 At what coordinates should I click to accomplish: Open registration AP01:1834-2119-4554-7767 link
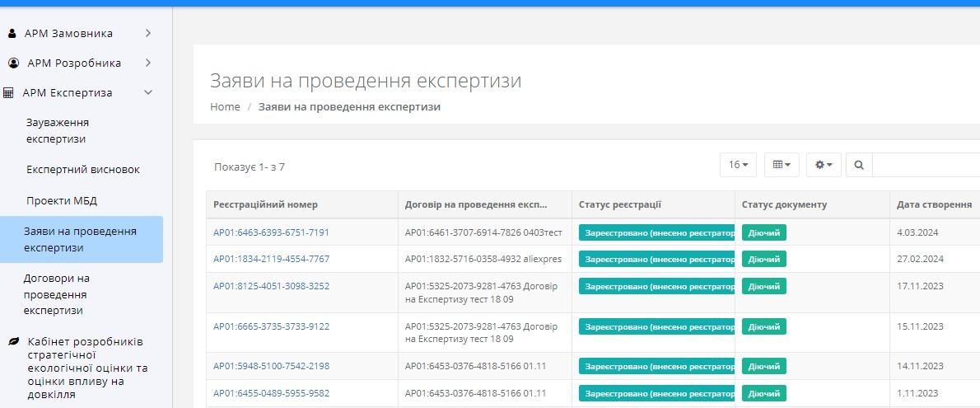271,259
